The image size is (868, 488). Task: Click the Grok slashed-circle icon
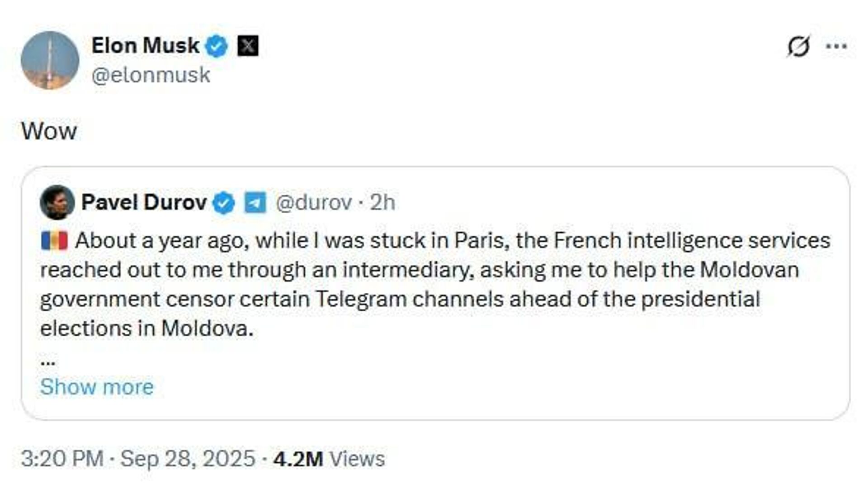tap(798, 46)
